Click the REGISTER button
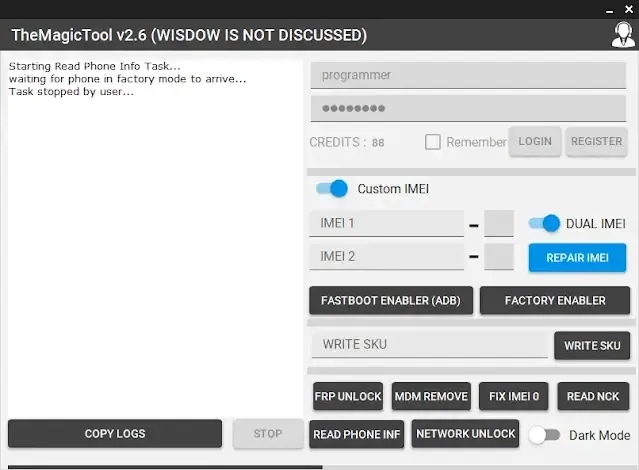 596,141
